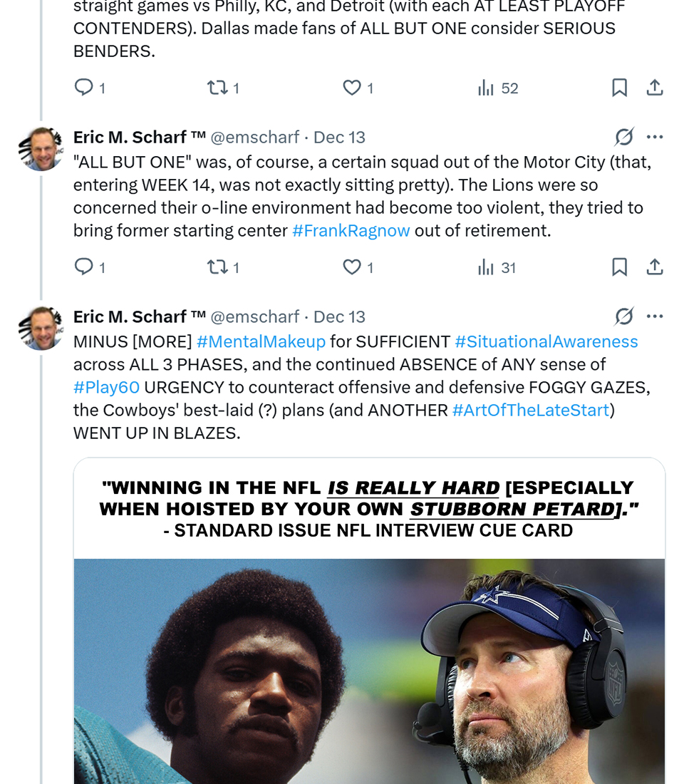This screenshot has height=784, width=684.
Task: Bookmark the Frank Ragnow tweet
Action: point(619,267)
